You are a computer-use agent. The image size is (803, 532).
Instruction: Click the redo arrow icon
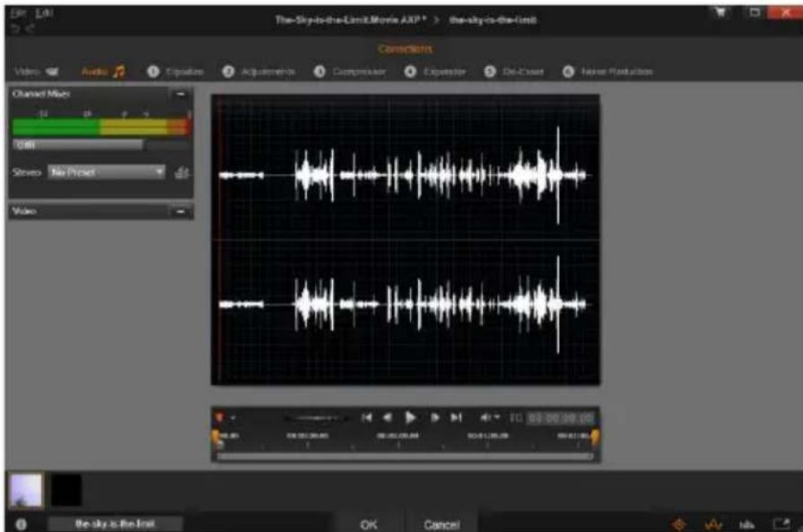[31, 29]
